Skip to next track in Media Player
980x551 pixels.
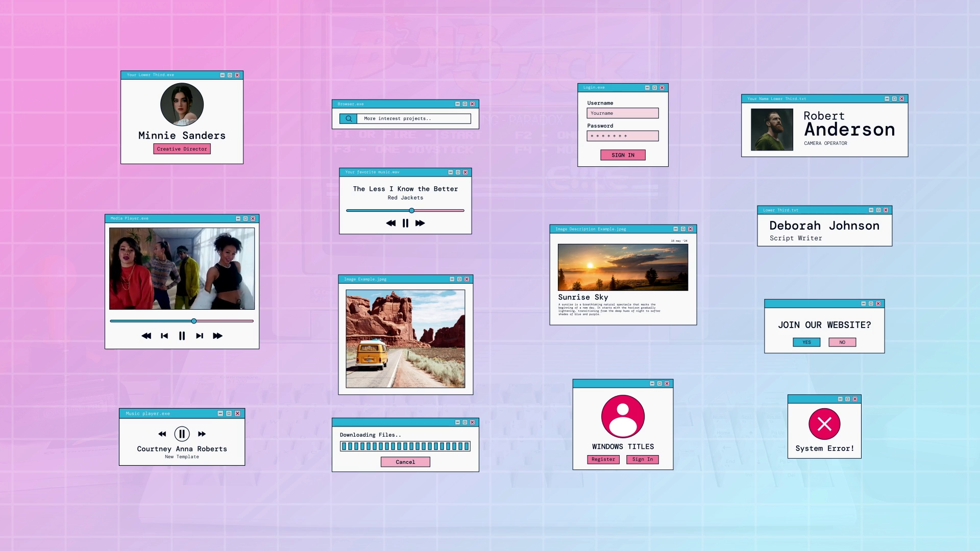[200, 336]
